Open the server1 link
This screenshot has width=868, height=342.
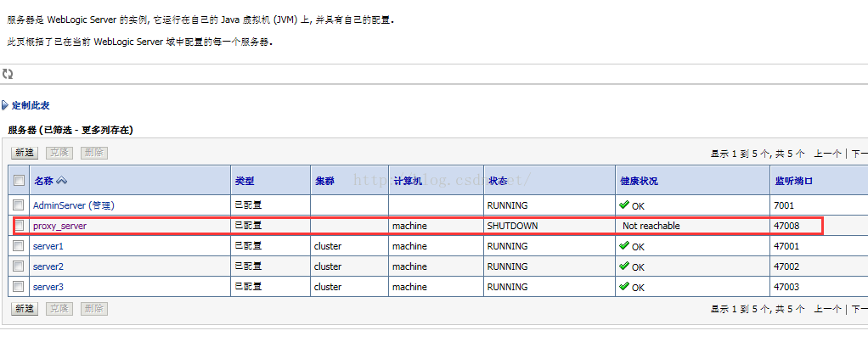click(x=48, y=246)
